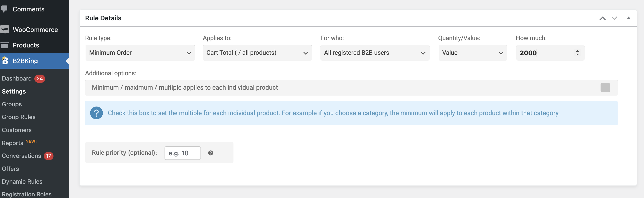The image size is (644, 198).
Task: Open the Applies to dropdown
Action: point(257,53)
